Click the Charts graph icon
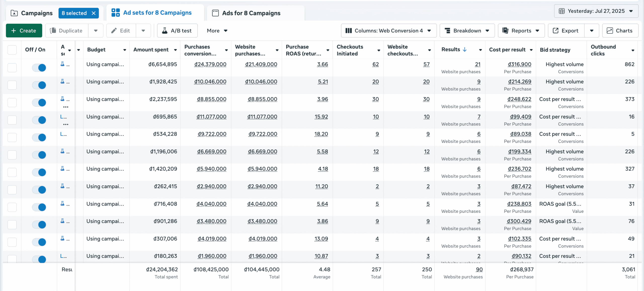 pos(610,31)
